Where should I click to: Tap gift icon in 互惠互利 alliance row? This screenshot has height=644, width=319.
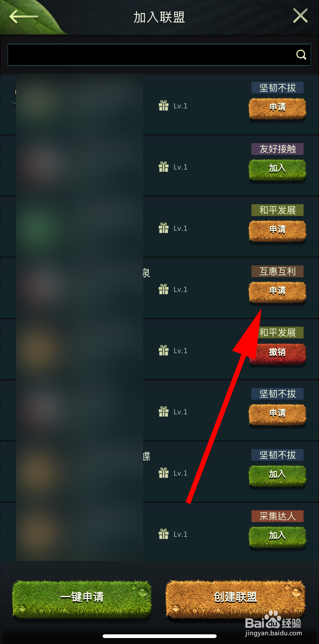tap(164, 289)
